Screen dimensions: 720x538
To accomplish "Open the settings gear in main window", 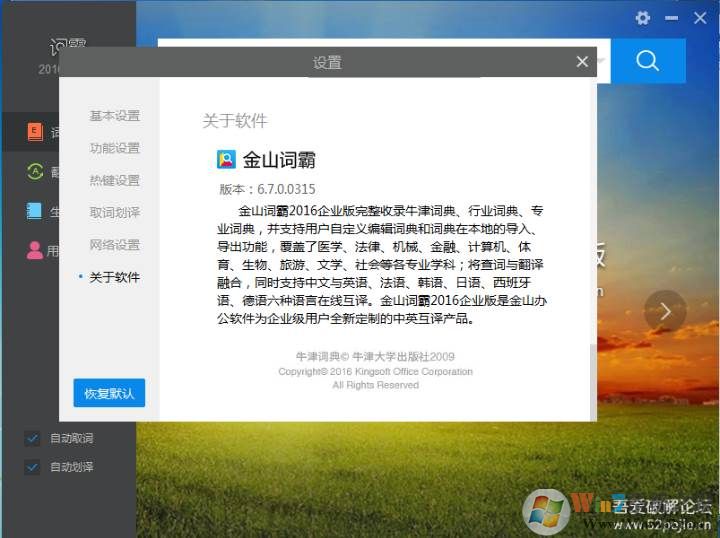I will pyautogui.click(x=642, y=18).
